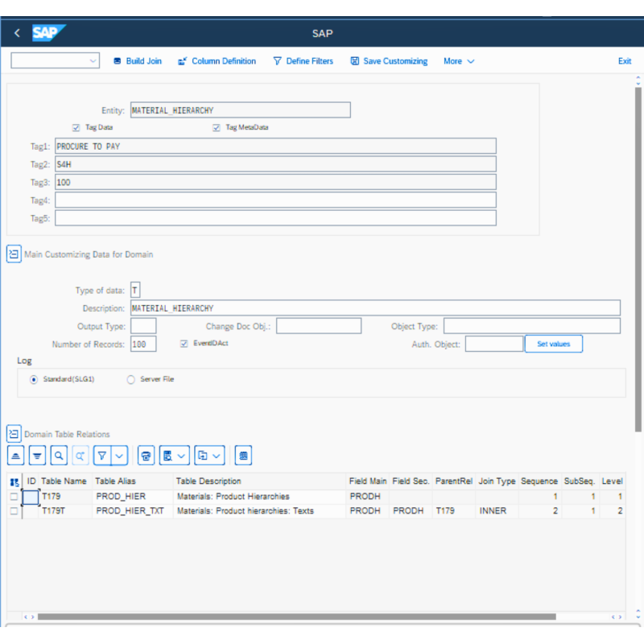The width and height of the screenshot is (644, 644).
Task: Click the Build Join button
Action: 137,61
